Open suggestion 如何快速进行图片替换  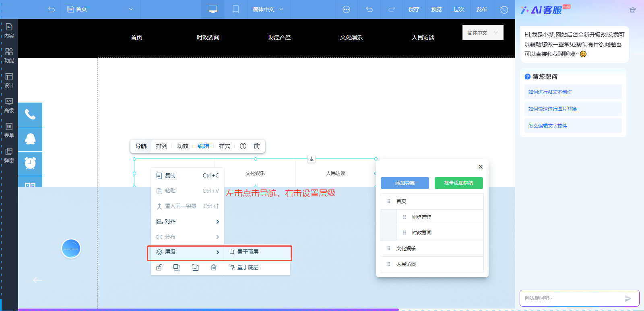[573, 109]
